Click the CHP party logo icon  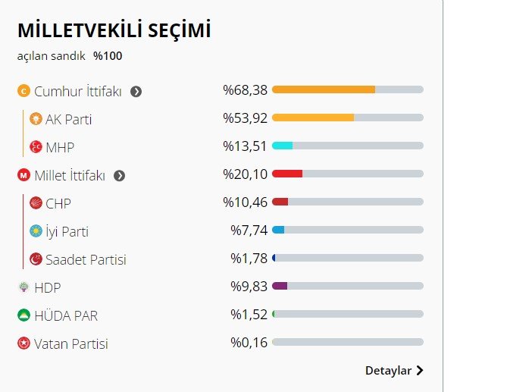(36, 203)
